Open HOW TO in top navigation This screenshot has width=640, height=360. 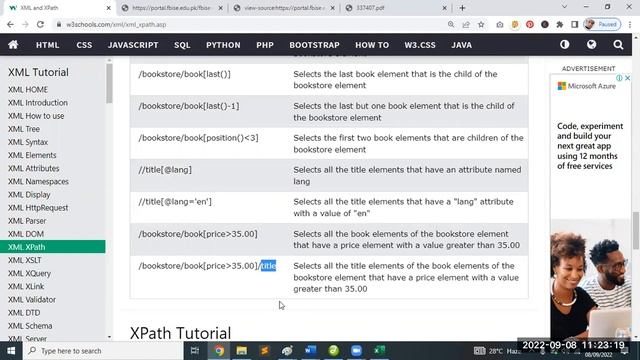point(372,45)
